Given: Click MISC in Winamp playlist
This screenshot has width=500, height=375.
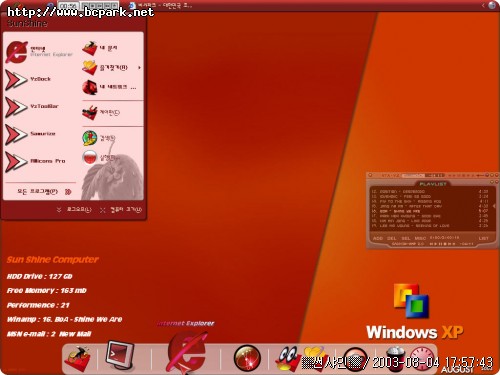Looking at the screenshot, I should pyautogui.click(x=420, y=238).
